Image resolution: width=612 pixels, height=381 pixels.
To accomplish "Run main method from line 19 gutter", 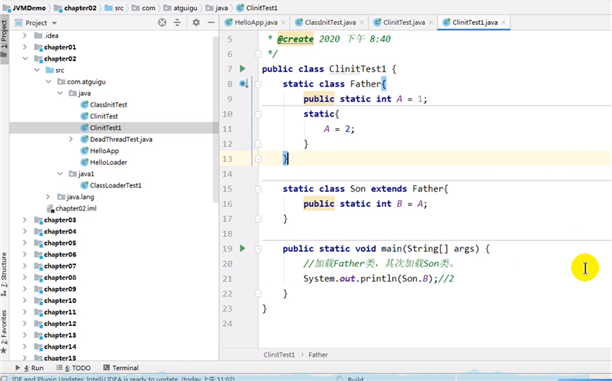I will pyautogui.click(x=242, y=248).
